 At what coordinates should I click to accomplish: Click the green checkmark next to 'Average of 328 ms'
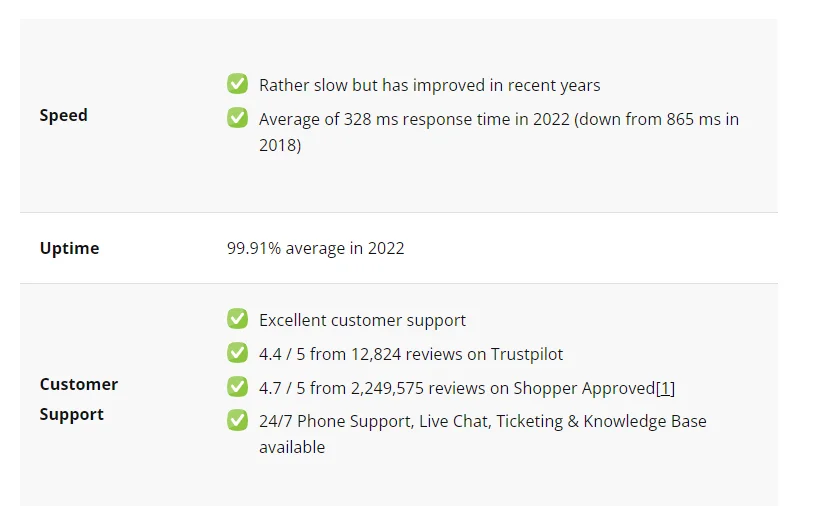tap(237, 118)
